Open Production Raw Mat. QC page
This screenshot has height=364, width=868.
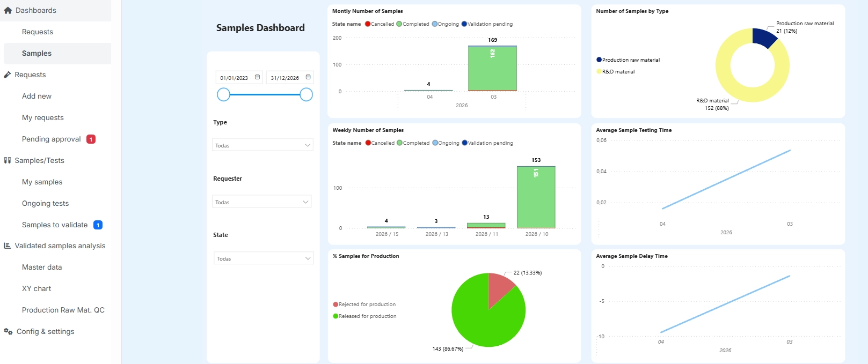point(63,310)
